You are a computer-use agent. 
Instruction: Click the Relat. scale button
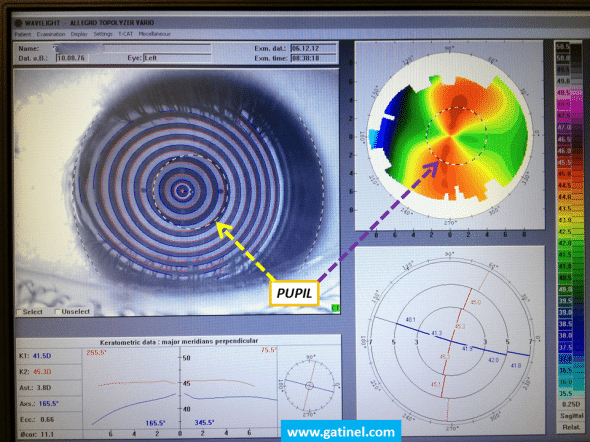571,427
